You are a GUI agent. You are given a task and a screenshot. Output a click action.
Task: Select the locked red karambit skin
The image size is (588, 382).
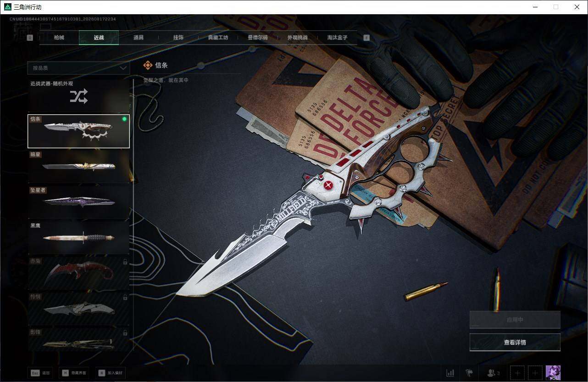(x=78, y=273)
